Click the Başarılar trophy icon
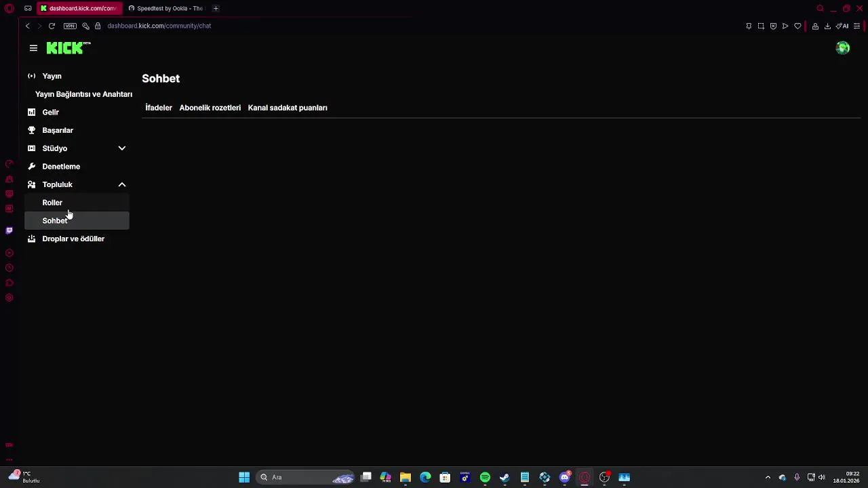The image size is (868, 488). (31, 130)
